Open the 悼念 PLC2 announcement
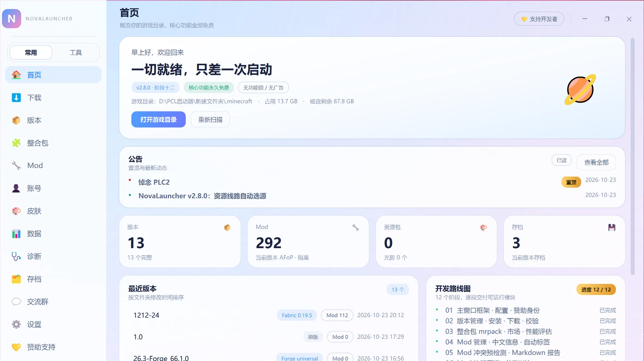This screenshot has height=361, width=644. point(154,182)
